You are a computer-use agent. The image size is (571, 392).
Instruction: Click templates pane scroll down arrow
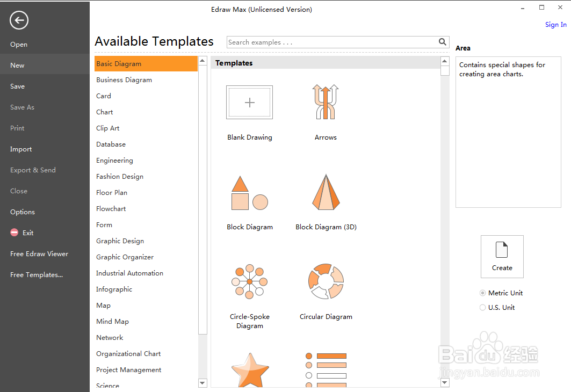tap(445, 382)
